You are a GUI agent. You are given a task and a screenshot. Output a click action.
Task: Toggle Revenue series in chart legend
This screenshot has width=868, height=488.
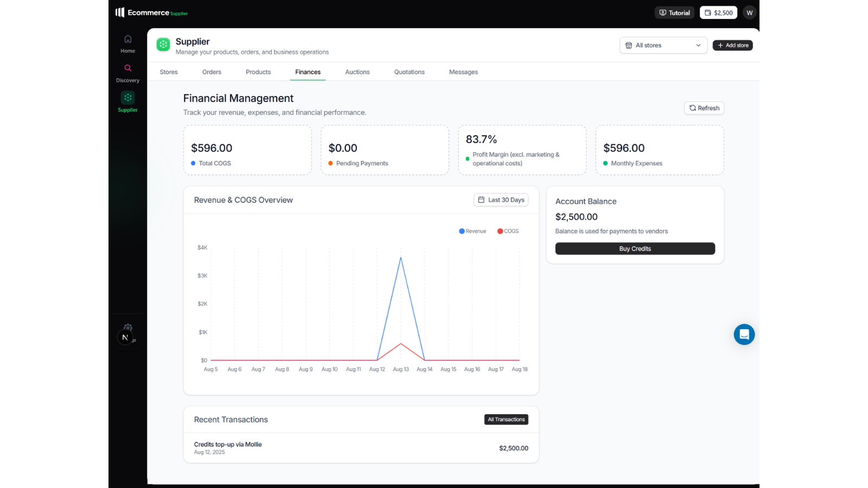473,231
